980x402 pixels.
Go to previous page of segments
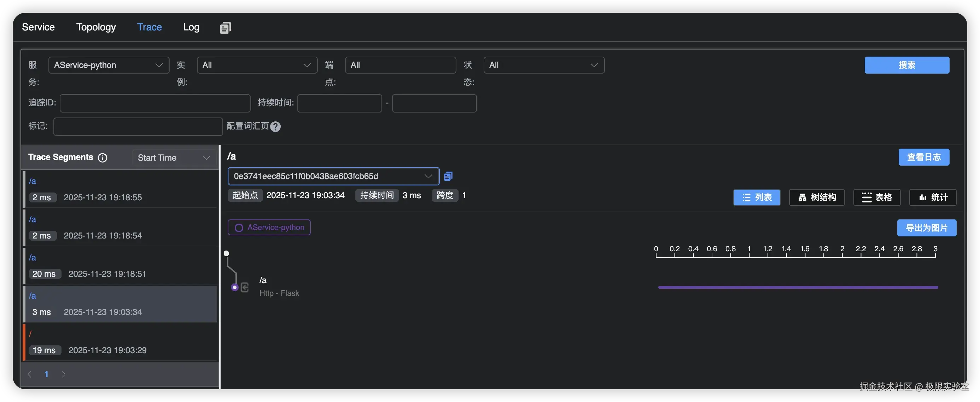[30, 374]
